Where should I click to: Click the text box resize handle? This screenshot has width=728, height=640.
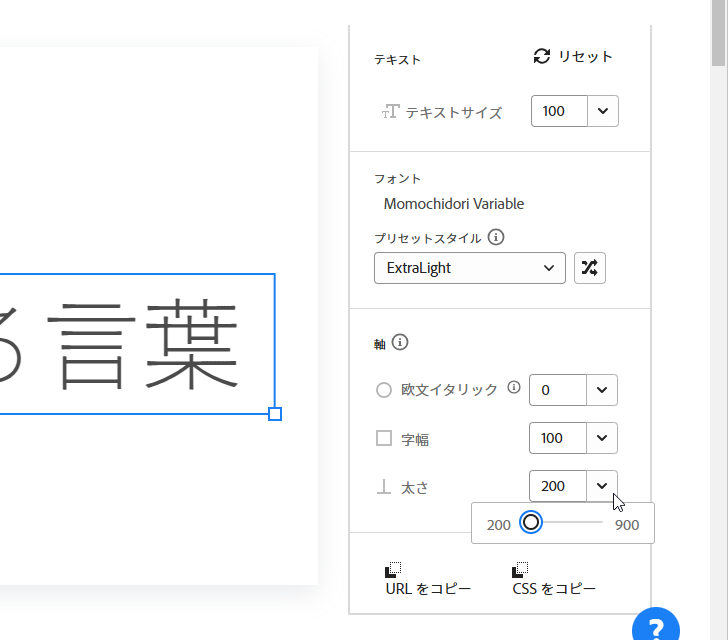275,414
